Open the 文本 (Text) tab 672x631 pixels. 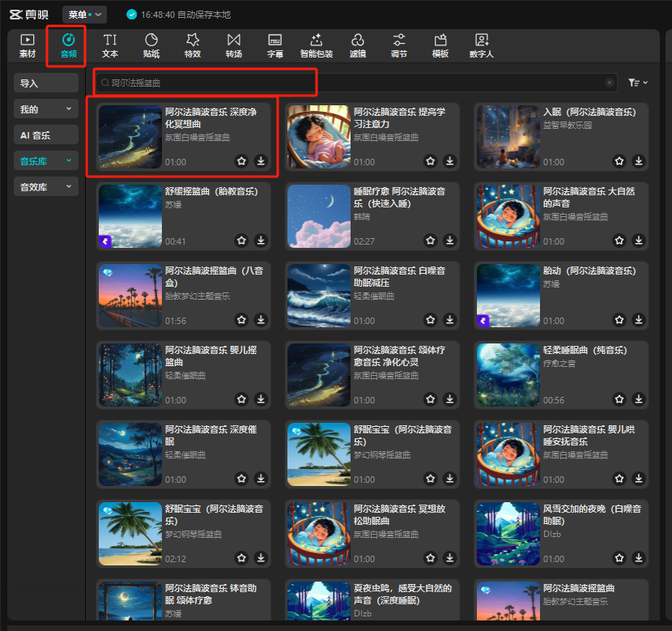click(110, 45)
